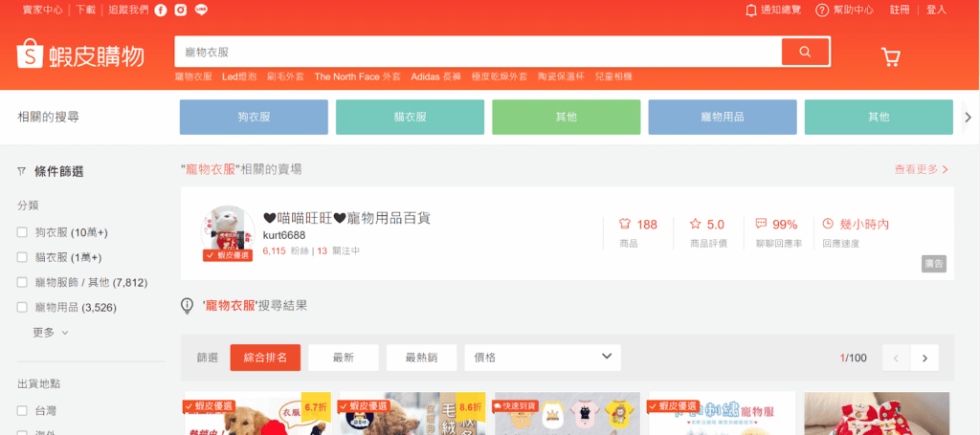This screenshot has height=435, width=980.
Task: Click the Facebook icon in top bar
Action: tap(159, 11)
